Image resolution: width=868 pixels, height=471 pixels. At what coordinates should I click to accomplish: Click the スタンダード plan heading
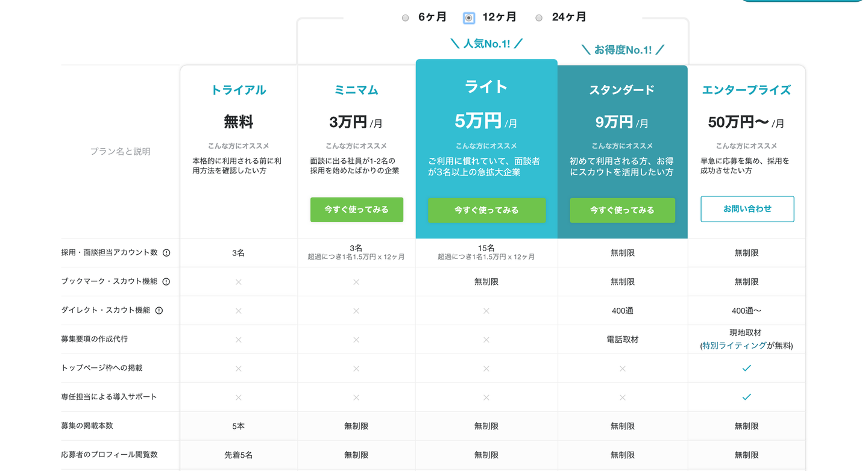[622, 90]
